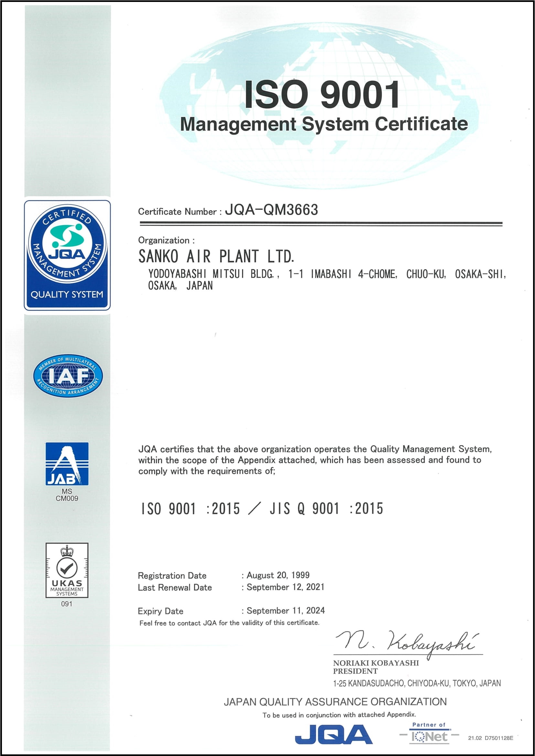535x756 pixels.
Task: Click the 'ISO 9001 :2015' standard text
Action: point(191,509)
